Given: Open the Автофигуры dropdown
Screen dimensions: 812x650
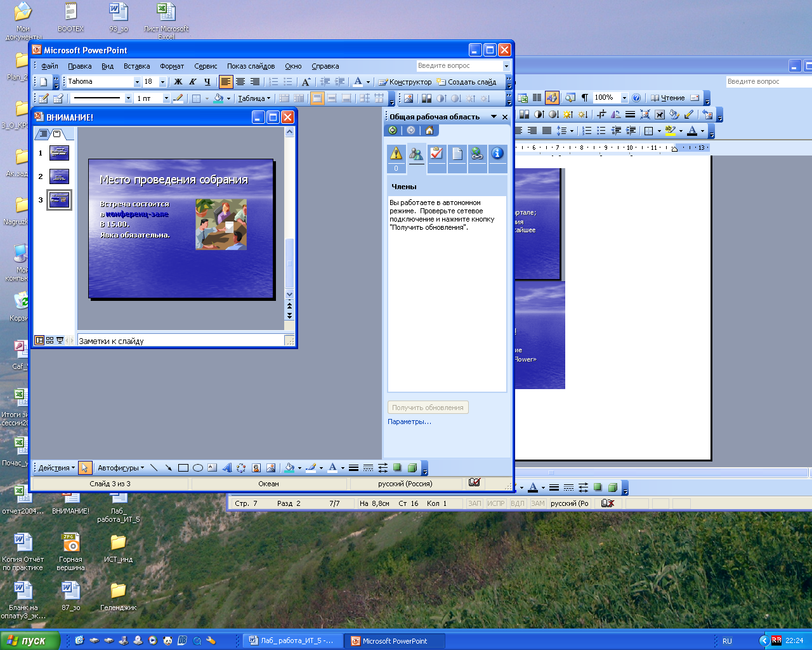Looking at the screenshot, I should point(121,468).
